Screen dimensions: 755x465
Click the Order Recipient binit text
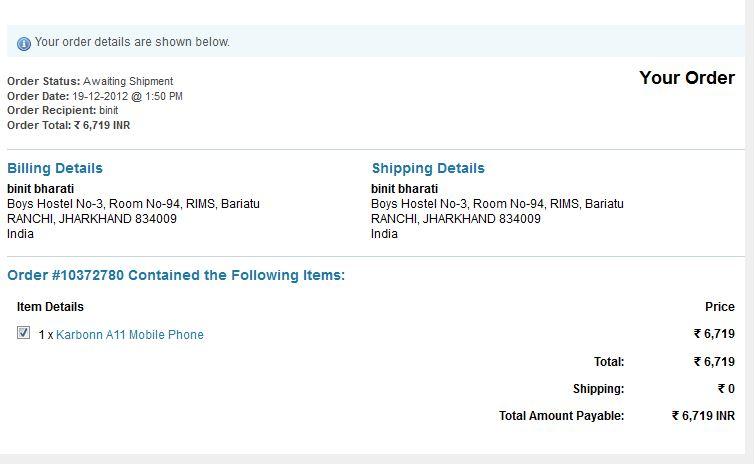tap(63, 110)
